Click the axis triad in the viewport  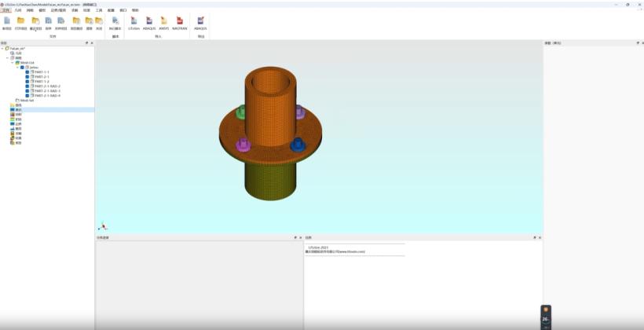[103, 226]
